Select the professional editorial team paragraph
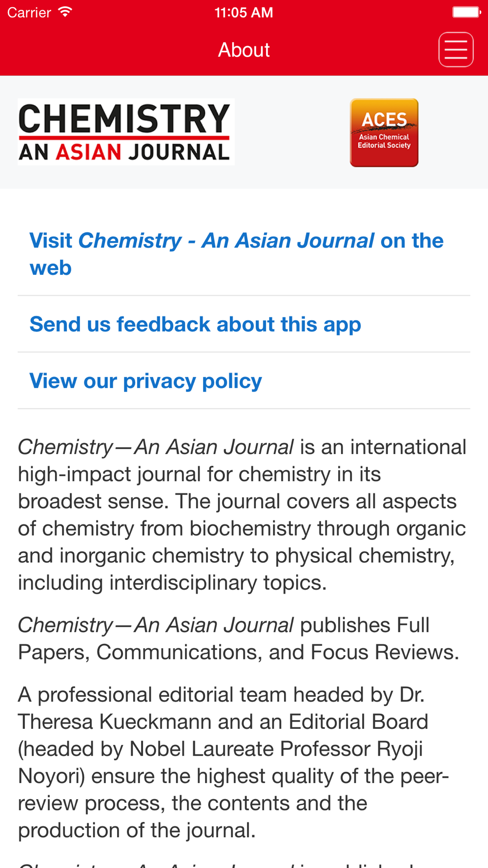The width and height of the screenshot is (488, 868). click(233, 762)
